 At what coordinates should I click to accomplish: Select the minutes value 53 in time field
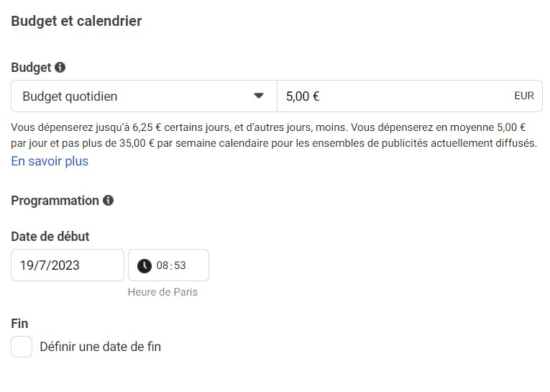tap(180, 265)
